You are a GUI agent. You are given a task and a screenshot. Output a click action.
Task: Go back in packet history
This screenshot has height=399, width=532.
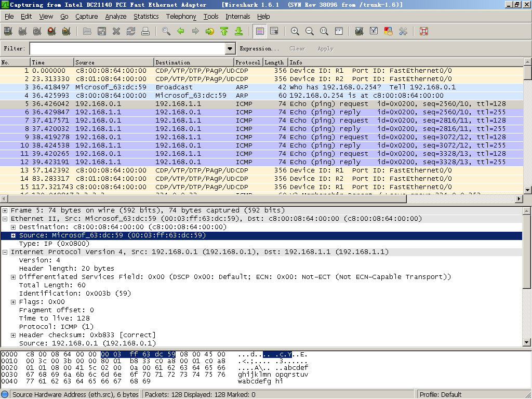pos(181,32)
